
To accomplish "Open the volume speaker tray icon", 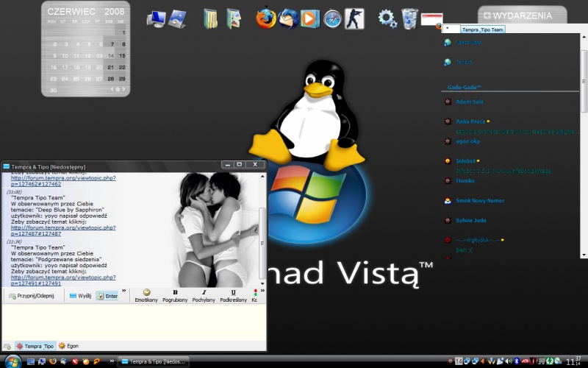I will 509,361.
